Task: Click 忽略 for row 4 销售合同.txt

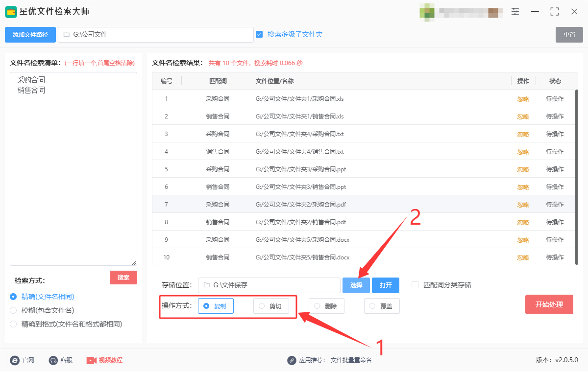Action: point(523,152)
